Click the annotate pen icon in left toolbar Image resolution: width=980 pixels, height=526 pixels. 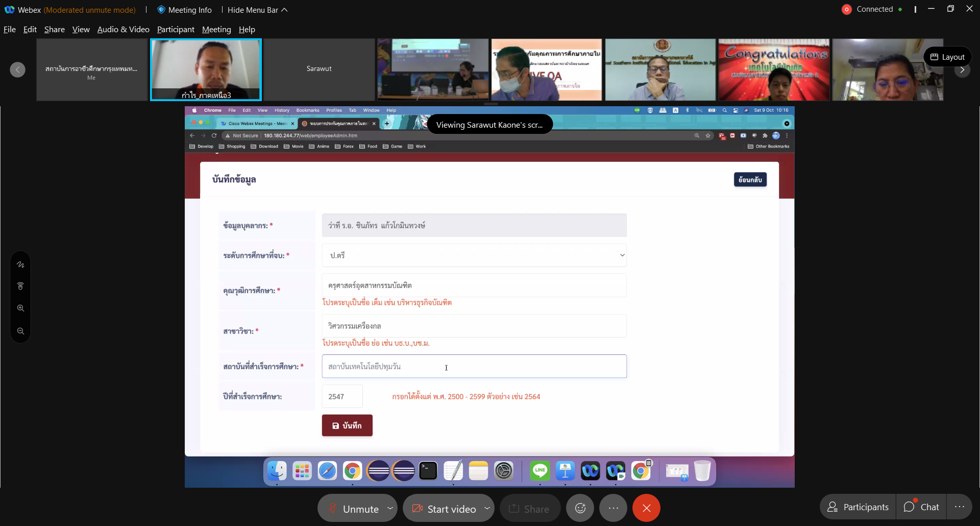click(20, 265)
